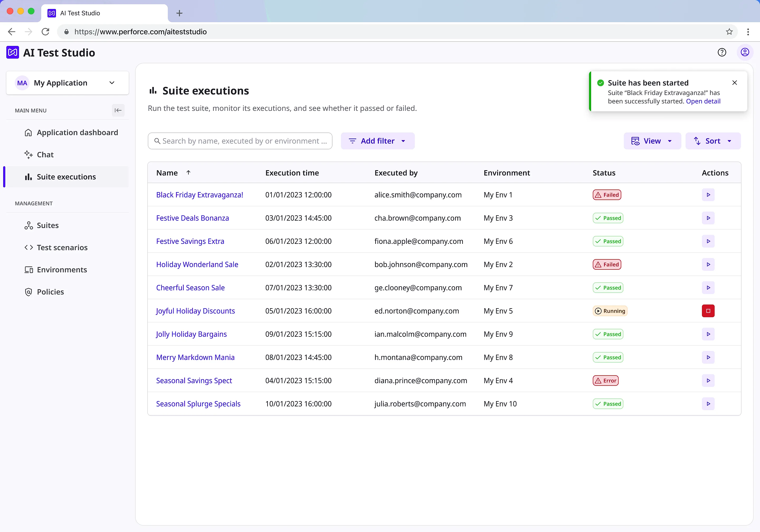Open the Sort dropdown
Screen dimensions: 760x532
pyautogui.click(x=713, y=141)
